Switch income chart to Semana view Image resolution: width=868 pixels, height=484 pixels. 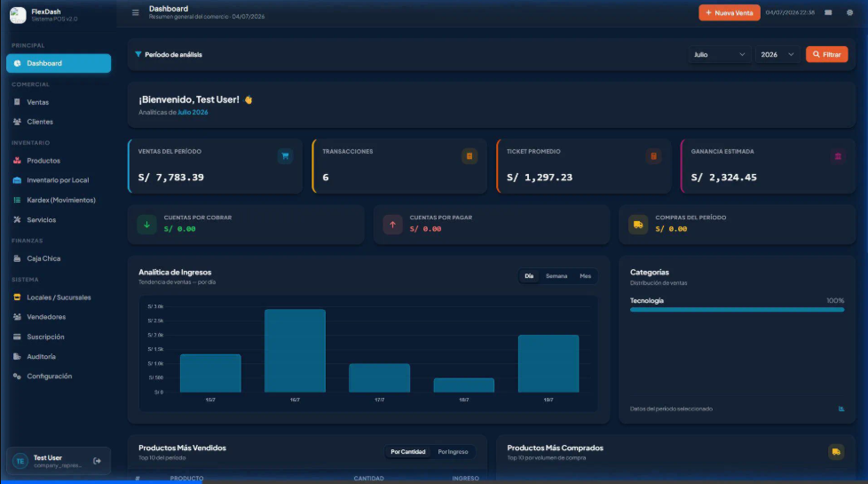point(556,276)
